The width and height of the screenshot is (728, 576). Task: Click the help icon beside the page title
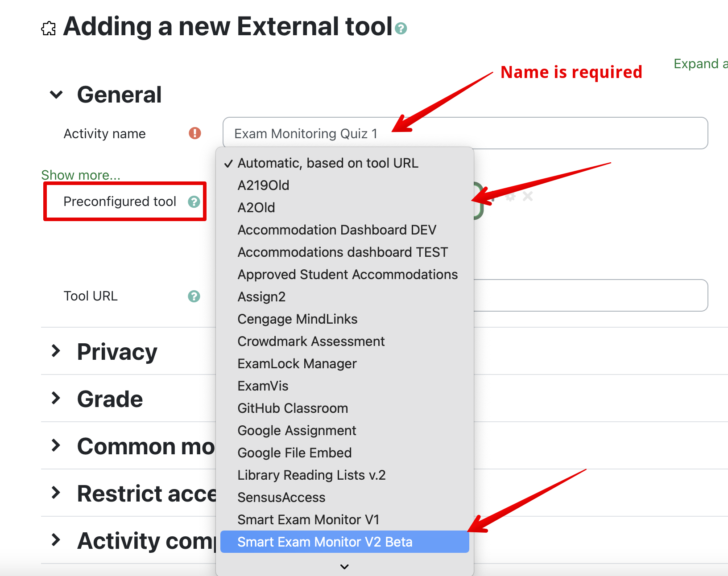tap(401, 29)
